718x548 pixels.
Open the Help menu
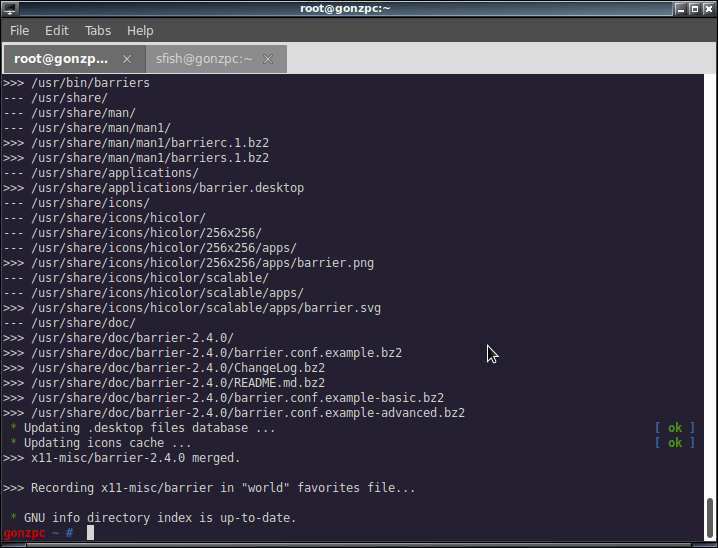pos(140,31)
